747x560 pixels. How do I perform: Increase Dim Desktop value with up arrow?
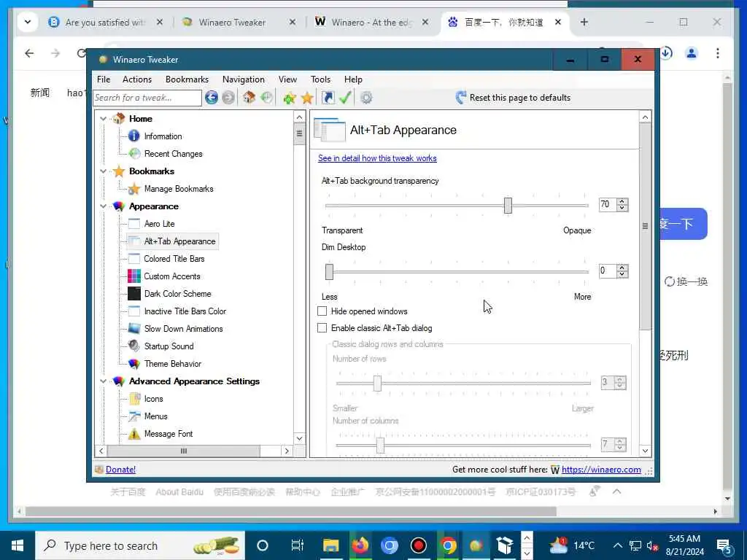pos(622,268)
